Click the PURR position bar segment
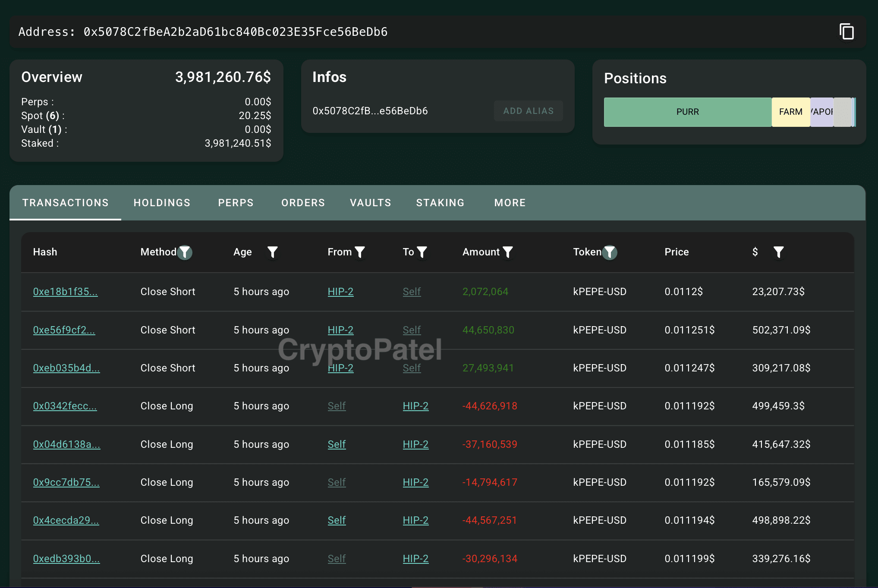 pos(687,112)
